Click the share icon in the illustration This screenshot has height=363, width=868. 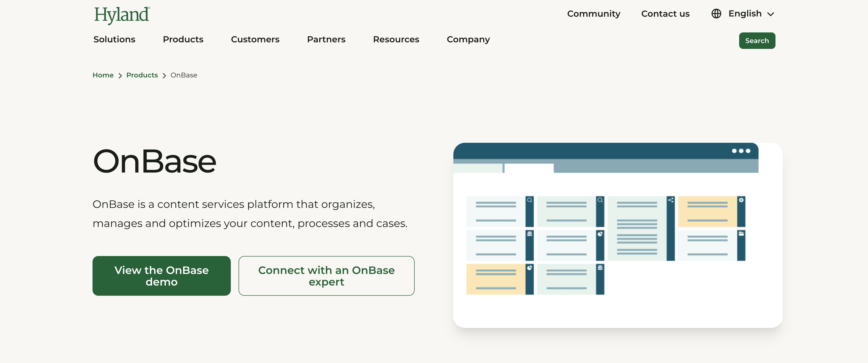click(x=671, y=200)
